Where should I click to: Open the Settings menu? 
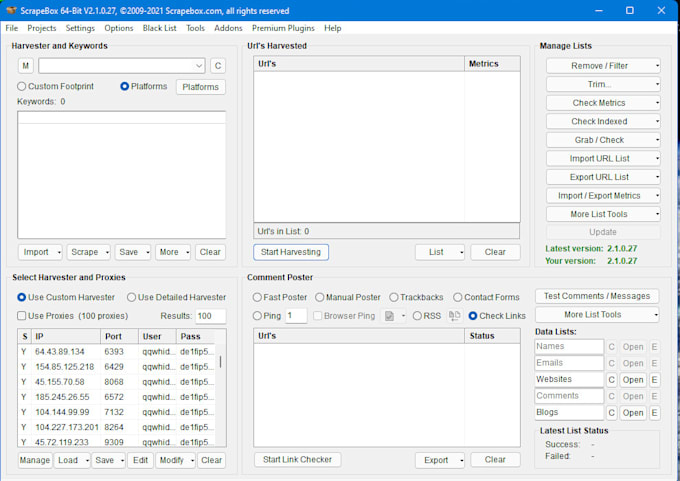tap(80, 28)
